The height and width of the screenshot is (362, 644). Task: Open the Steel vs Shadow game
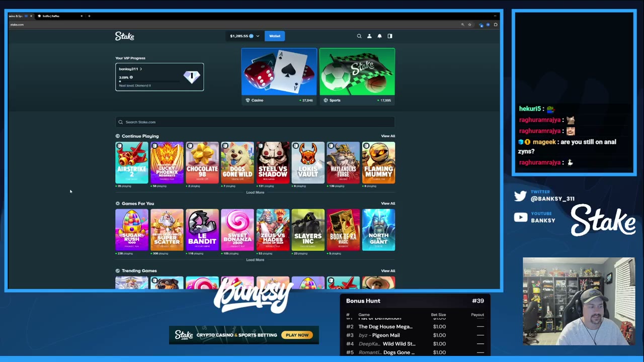273,163
